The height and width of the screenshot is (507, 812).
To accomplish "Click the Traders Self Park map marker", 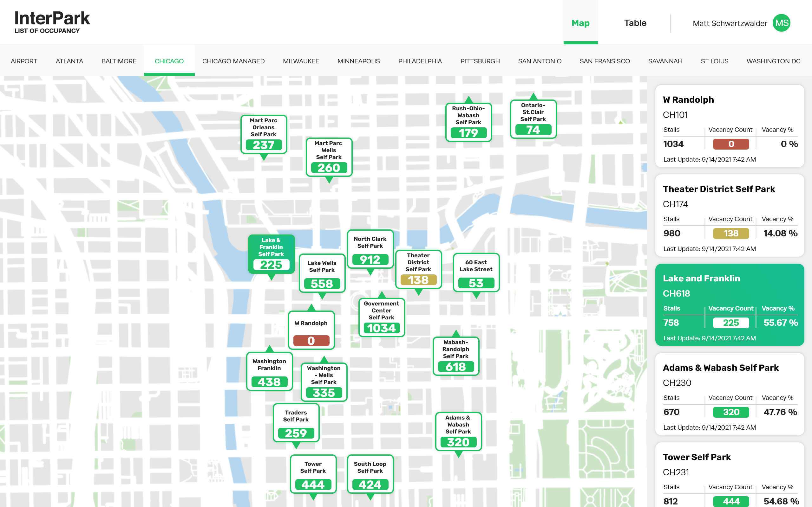I will [296, 422].
